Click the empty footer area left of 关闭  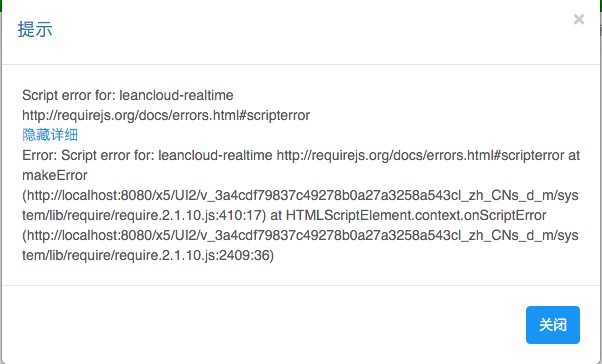pos(261,324)
